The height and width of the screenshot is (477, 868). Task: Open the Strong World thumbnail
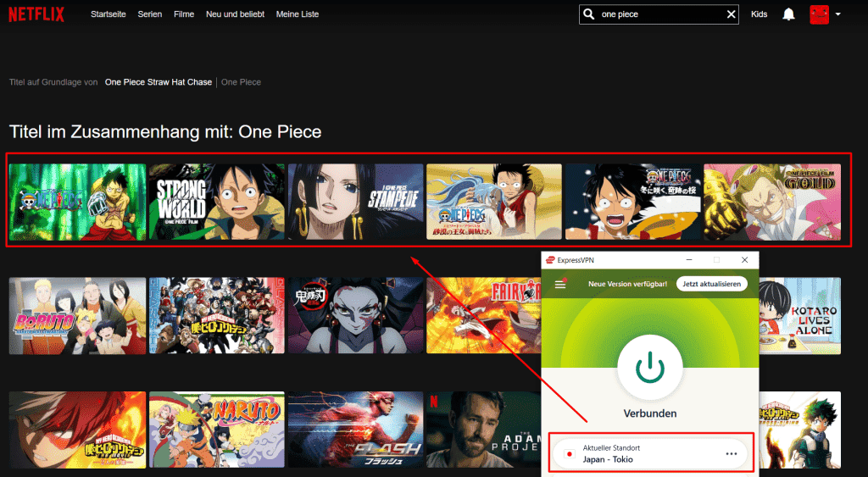pos(216,202)
